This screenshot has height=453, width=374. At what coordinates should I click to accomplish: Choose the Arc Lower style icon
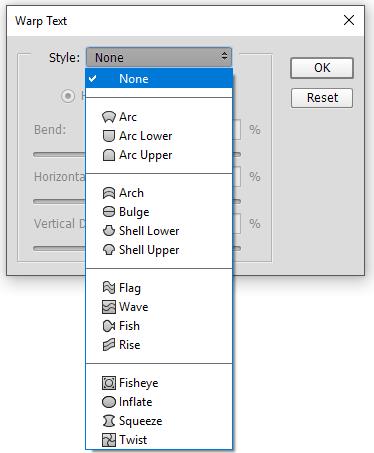pyautogui.click(x=109, y=136)
